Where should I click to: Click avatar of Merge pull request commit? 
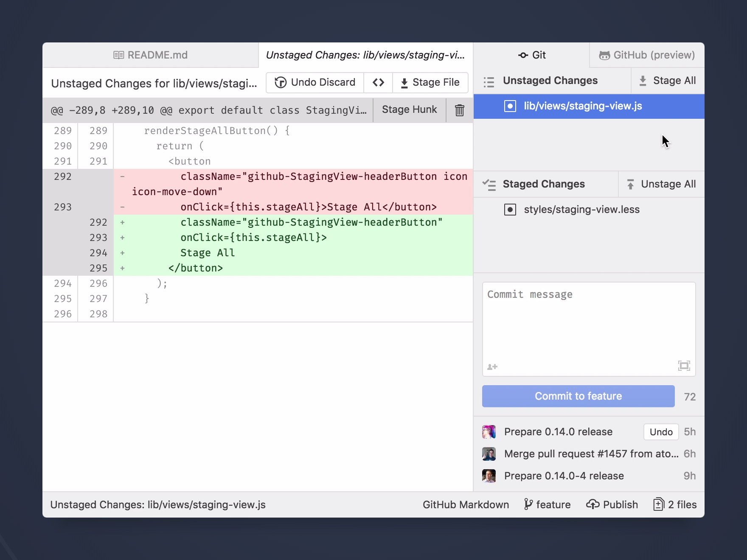(489, 454)
